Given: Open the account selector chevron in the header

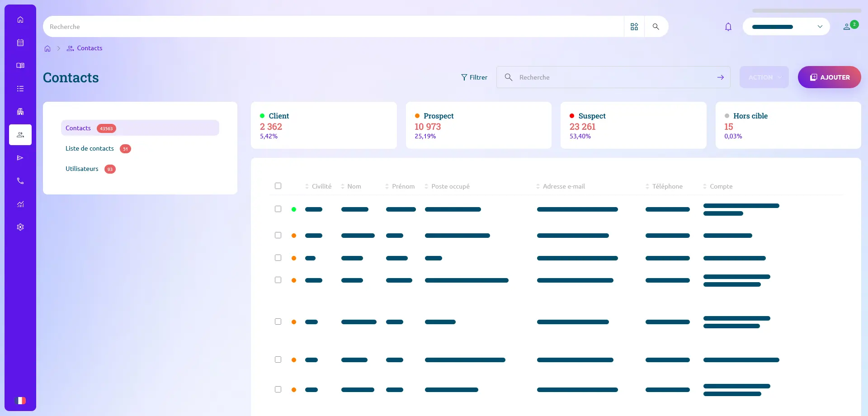Looking at the screenshot, I should [820, 27].
